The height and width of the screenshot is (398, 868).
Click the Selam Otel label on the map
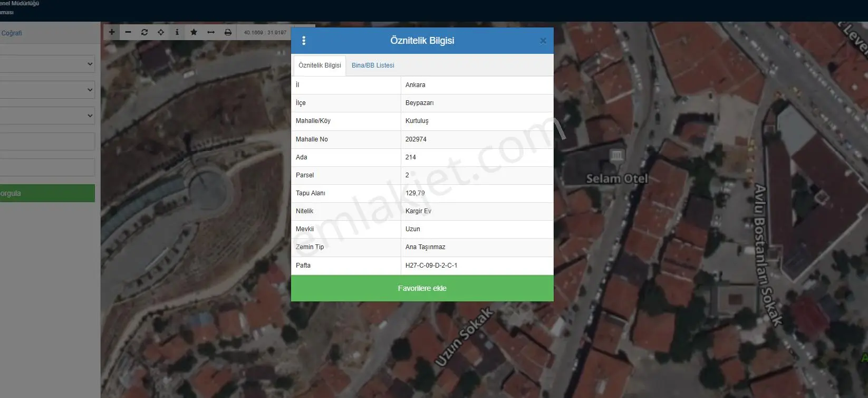pos(617,179)
